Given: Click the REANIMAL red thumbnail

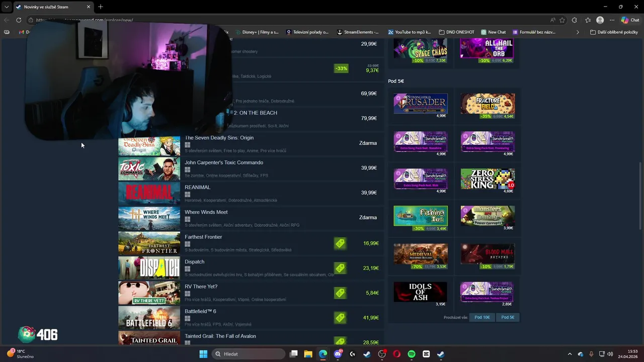Looking at the screenshot, I should coord(149,194).
